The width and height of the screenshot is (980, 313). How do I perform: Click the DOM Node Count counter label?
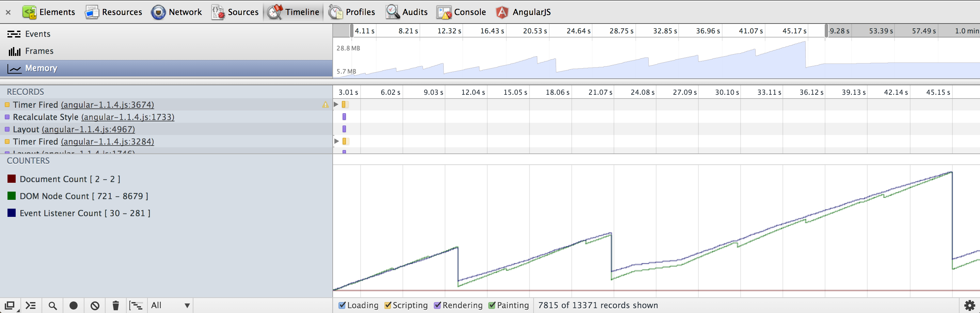(x=84, y=196)
